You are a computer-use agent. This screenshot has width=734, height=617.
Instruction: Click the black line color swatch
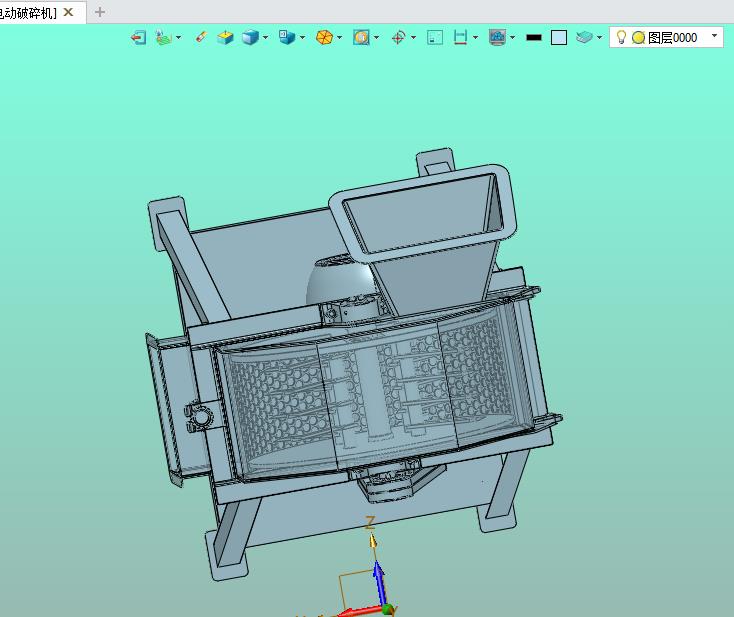tap(534, 37)
